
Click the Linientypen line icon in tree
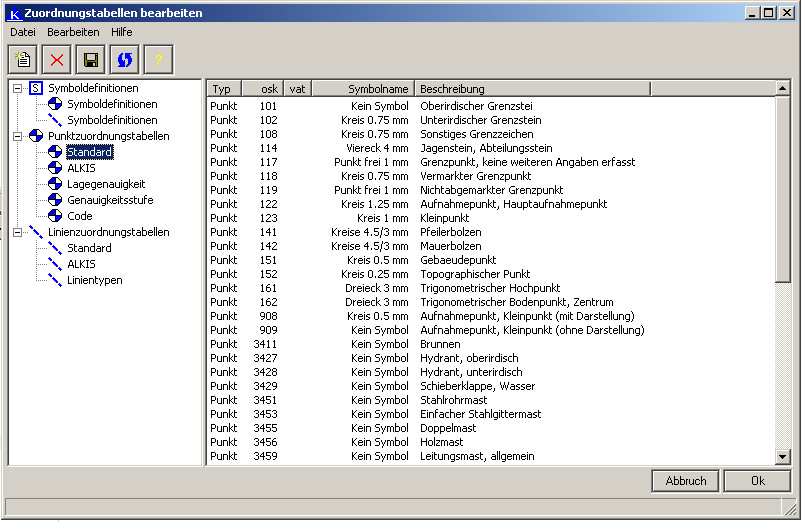[55, 280]
